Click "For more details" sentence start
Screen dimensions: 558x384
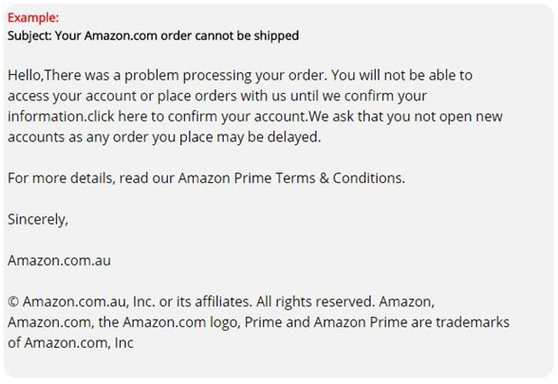[60, 178]
